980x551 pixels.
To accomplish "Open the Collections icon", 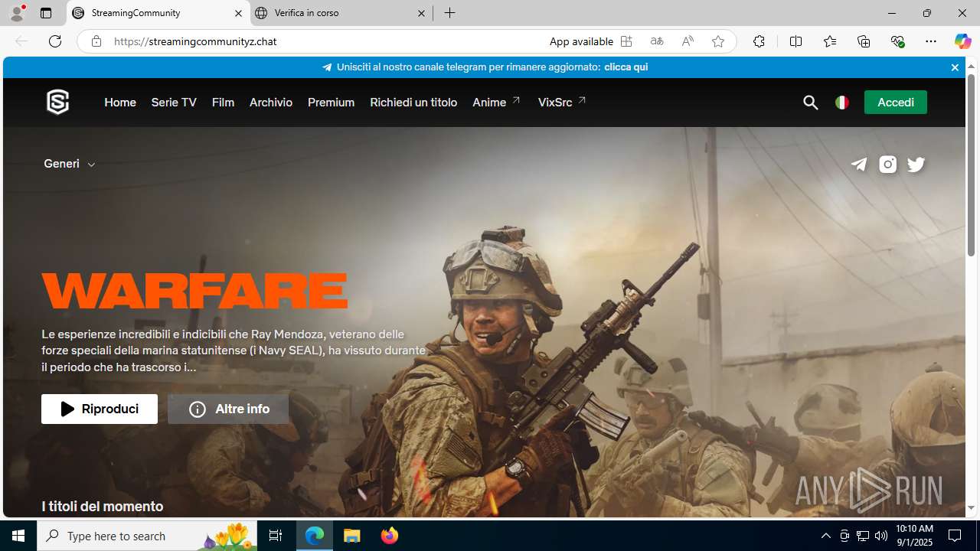I will [x=864, y=41].
